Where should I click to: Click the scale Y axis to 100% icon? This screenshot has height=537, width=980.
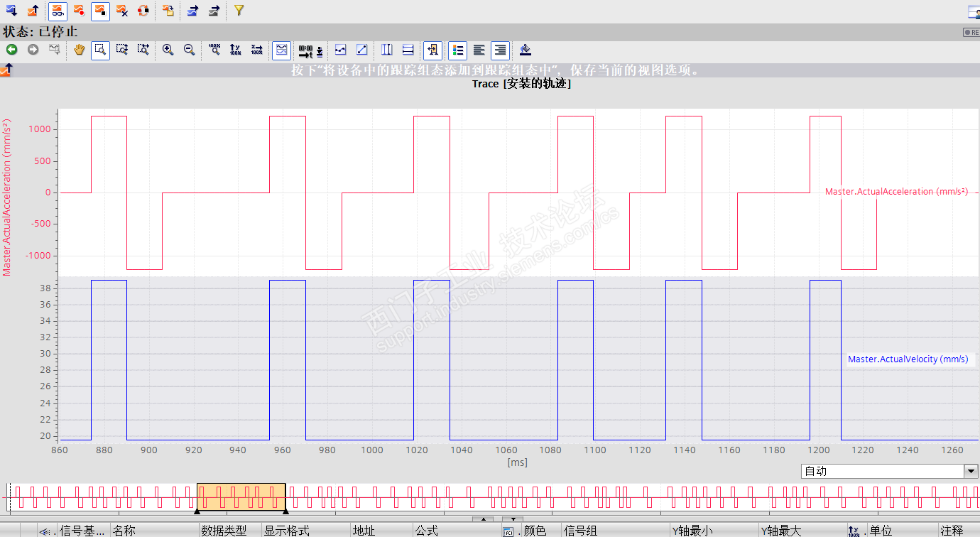point(236,50)
